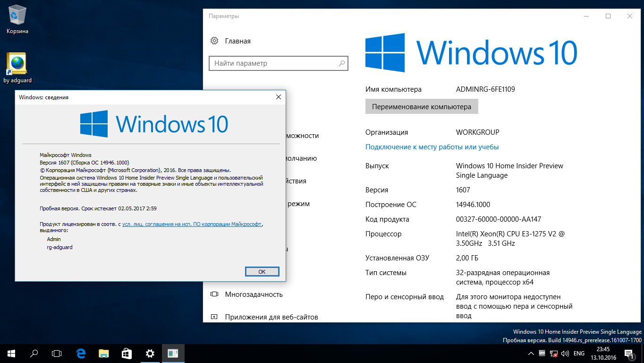Maximize the Параметры window

(608, 16)
